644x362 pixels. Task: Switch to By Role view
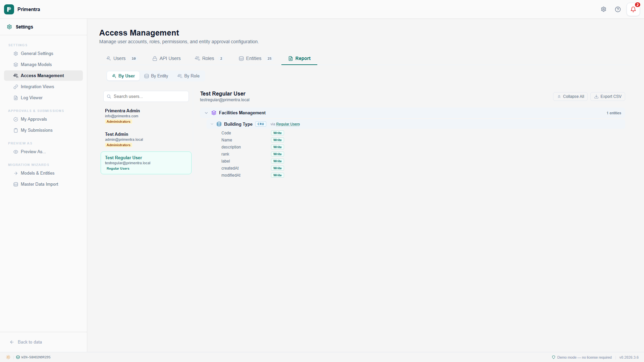pyautogui.click(x=189, y=76)
